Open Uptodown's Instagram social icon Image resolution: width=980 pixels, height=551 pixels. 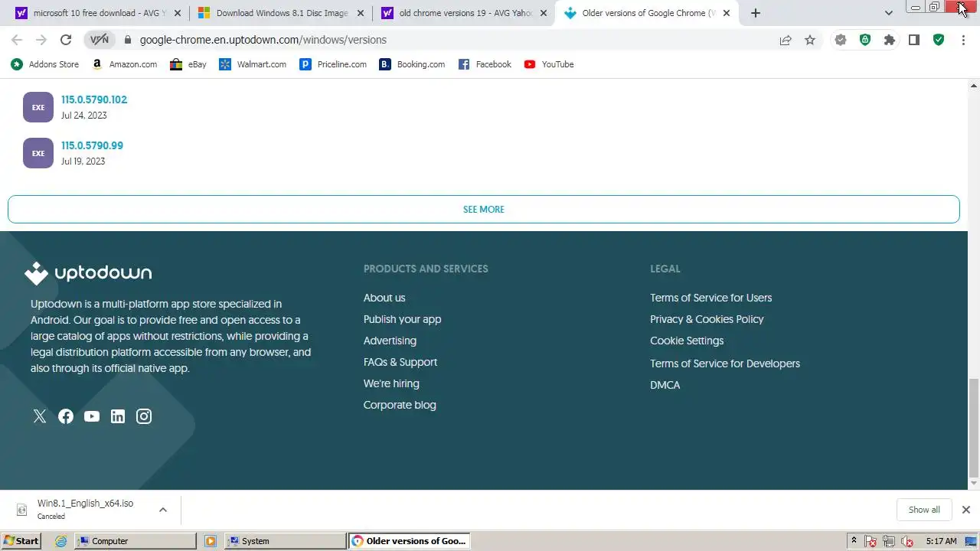pyautogui.click(x=144, y=416)
